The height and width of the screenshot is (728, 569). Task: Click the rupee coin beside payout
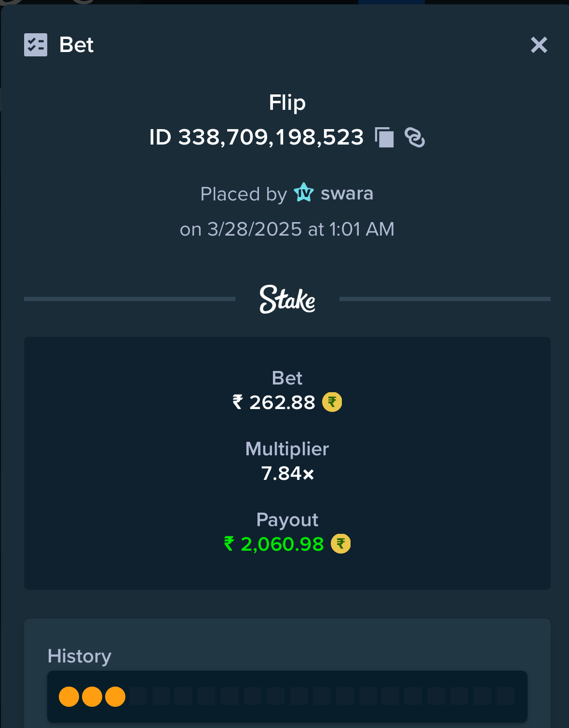(x=340, y=543)
